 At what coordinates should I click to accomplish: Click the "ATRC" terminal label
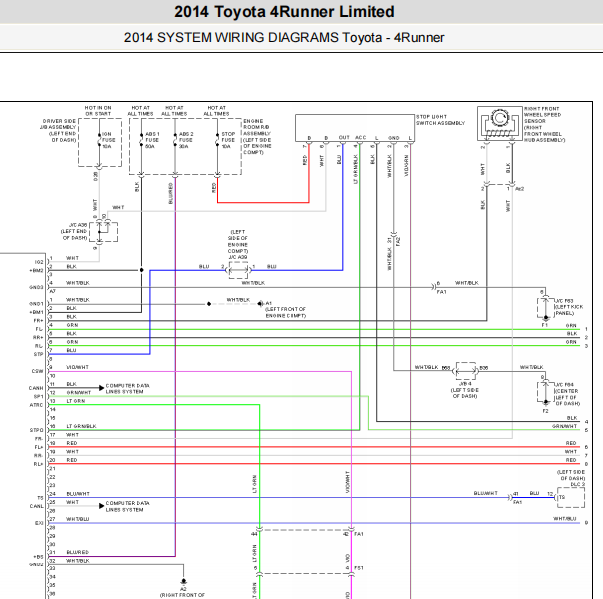37,405
